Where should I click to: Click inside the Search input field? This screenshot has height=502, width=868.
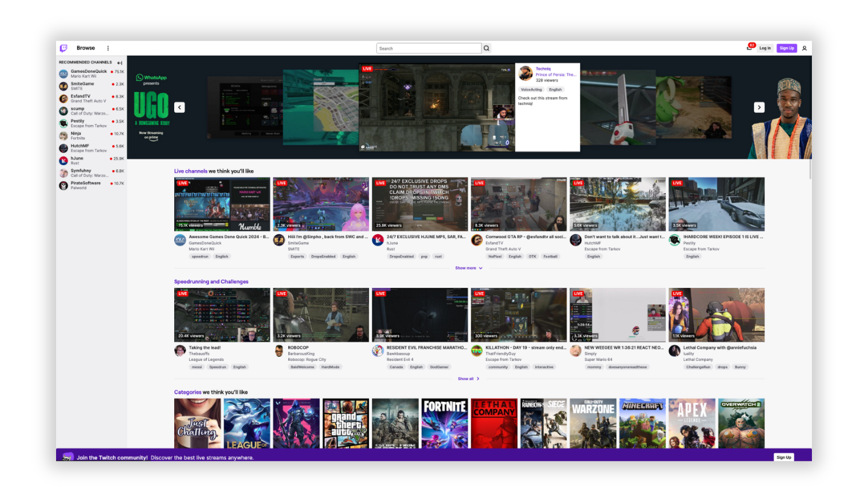point(429,48)
